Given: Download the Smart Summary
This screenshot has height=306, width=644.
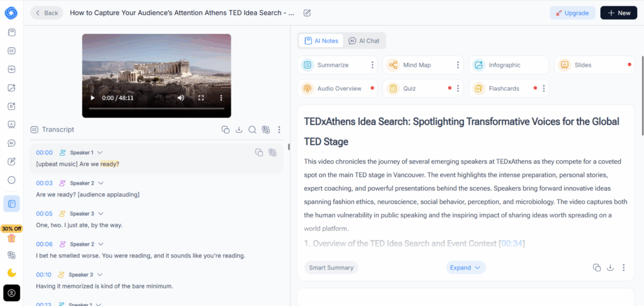Looking at the screenshot, I should (610, 268).
